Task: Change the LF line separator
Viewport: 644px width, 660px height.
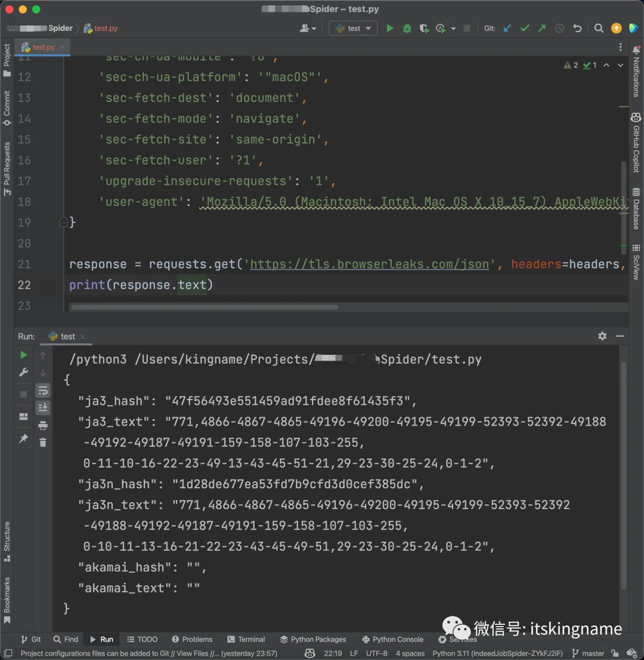Action: 354,653
